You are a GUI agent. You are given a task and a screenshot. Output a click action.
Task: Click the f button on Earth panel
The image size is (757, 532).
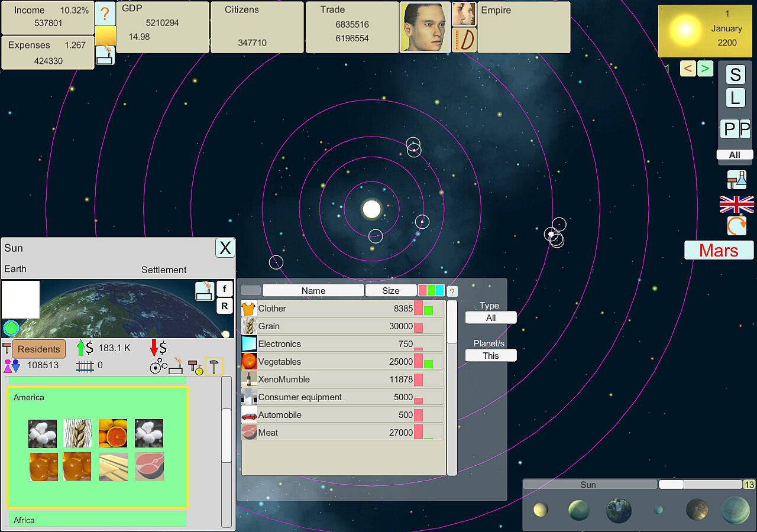point(224,288)
